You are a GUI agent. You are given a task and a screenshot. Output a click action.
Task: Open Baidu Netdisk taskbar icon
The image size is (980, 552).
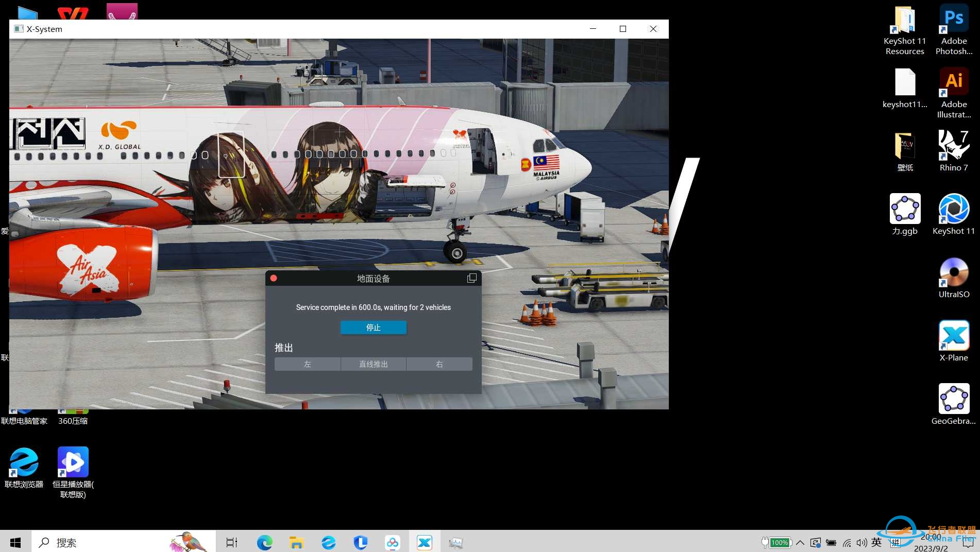[393, 542]
